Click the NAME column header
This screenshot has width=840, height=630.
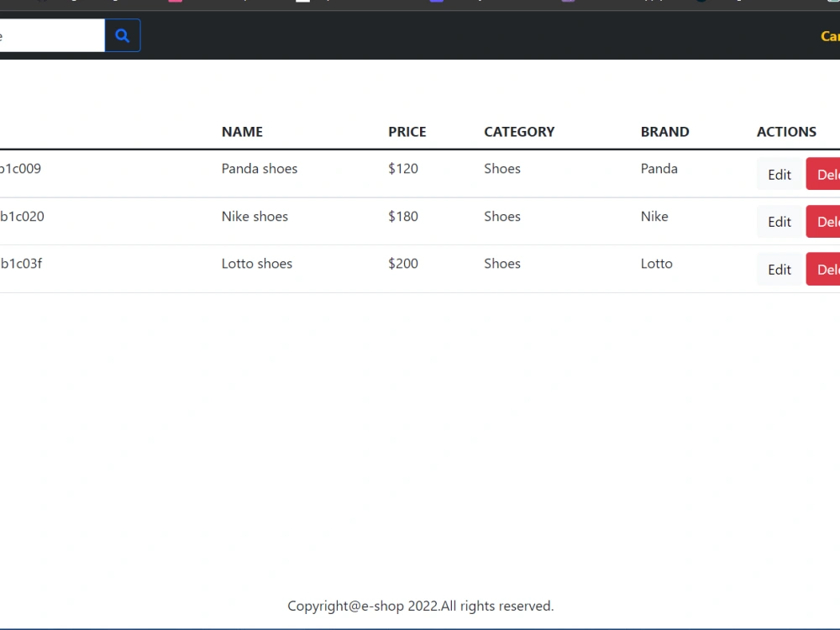242,132
